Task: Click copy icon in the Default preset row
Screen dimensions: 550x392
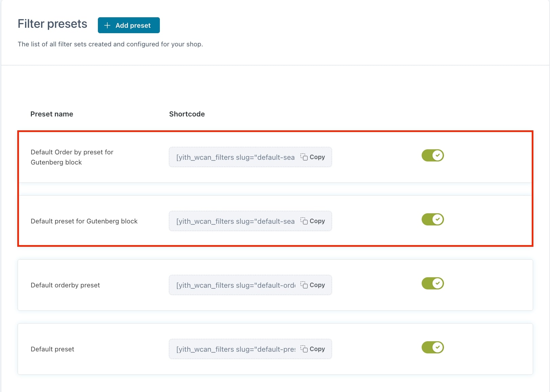Action: click(x=304, y=349)
